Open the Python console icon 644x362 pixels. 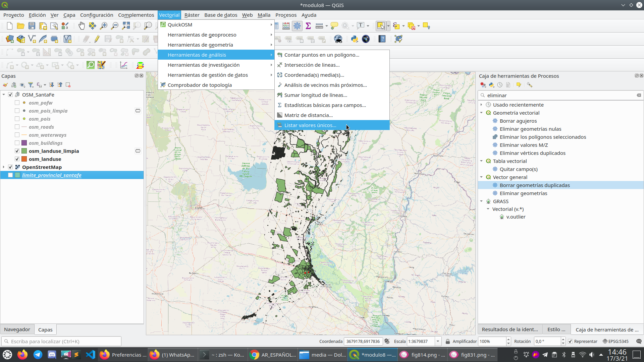355,39
